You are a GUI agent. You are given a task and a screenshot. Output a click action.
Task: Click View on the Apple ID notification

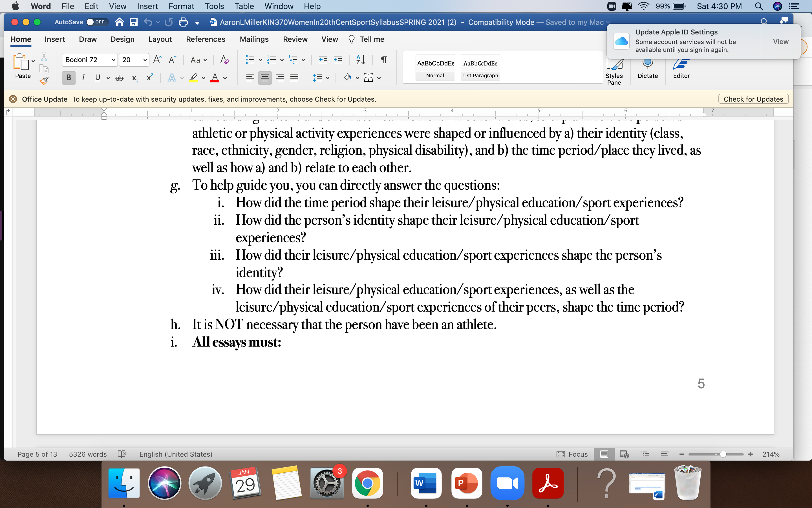pos(781,41)
